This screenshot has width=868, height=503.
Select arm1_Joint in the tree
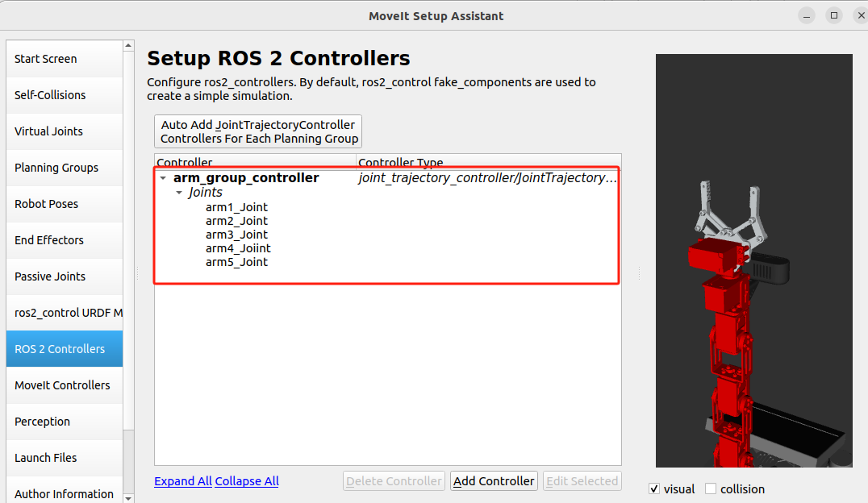pos(236,207)
